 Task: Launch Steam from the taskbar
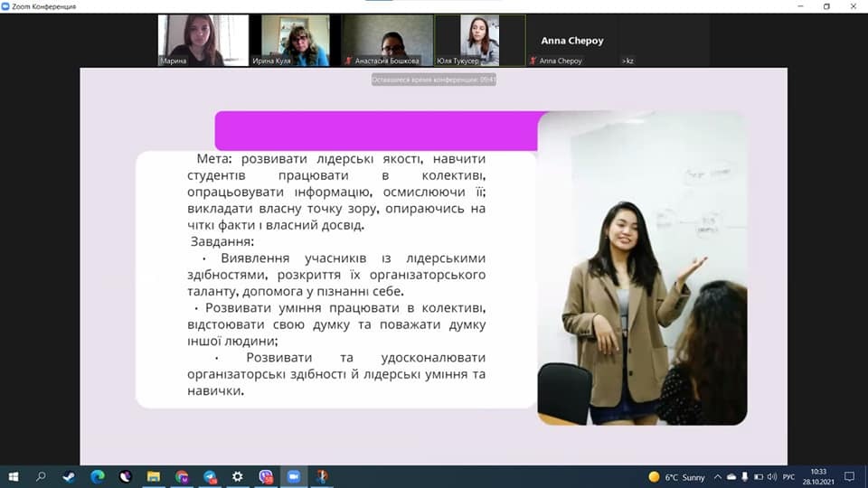(x=70, y=476)
